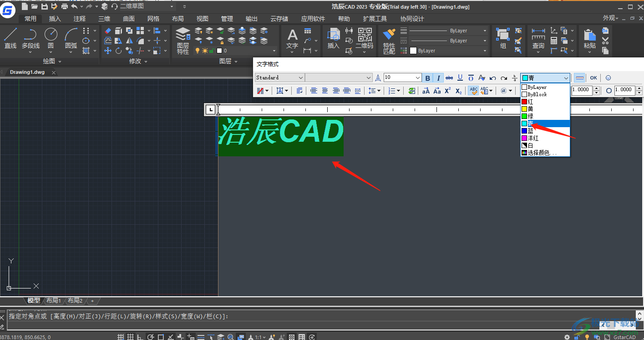
Task: Click the Match Properties (特性匹配) brush
Action: (389, 41)
